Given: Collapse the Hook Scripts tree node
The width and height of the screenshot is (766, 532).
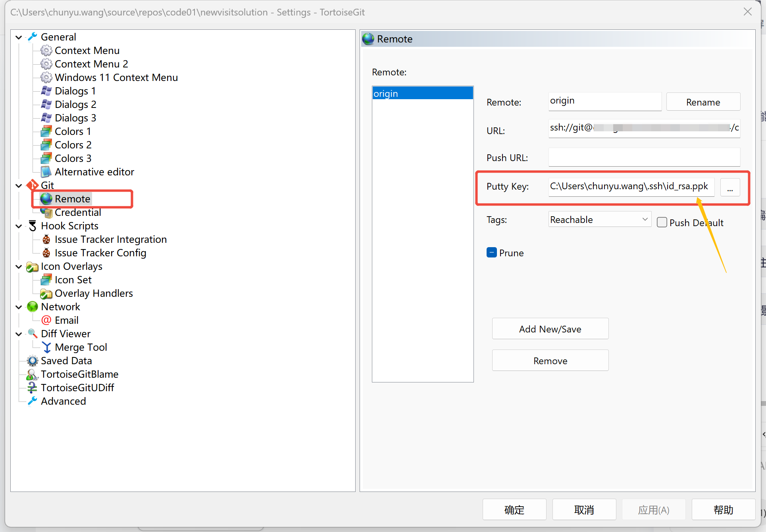Looking at the screenshot, I should point(19,226).
